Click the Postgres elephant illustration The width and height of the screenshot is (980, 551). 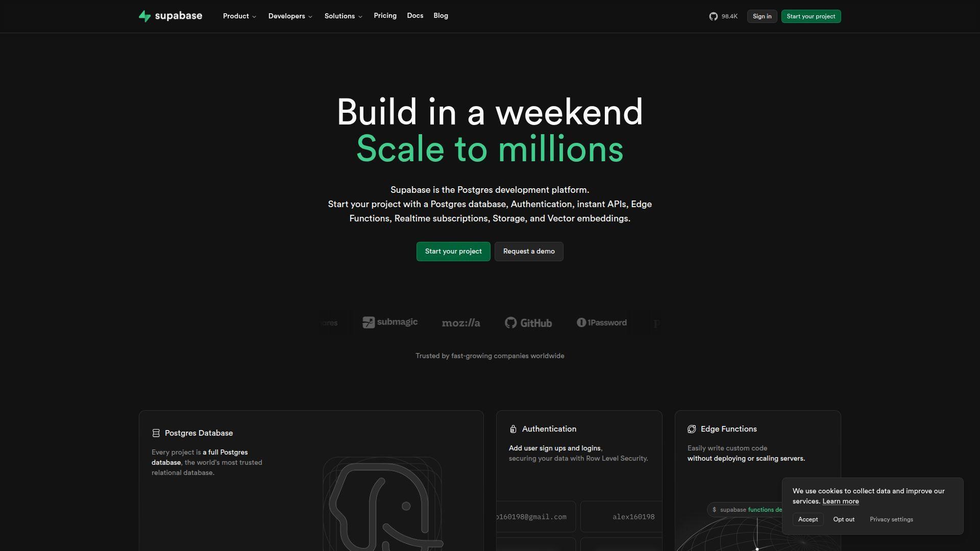[382, 505]
